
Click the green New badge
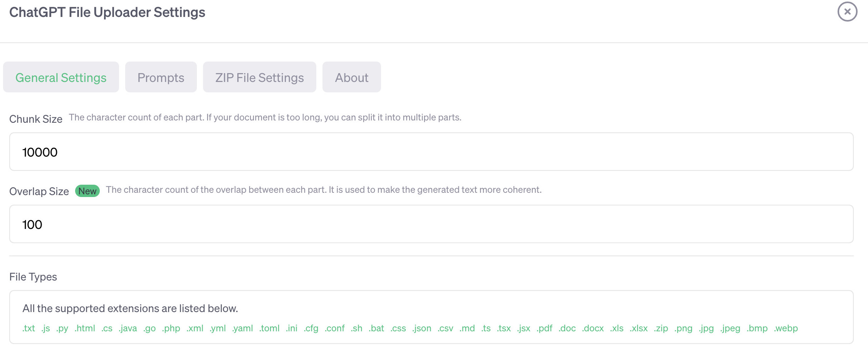[87, 191]
